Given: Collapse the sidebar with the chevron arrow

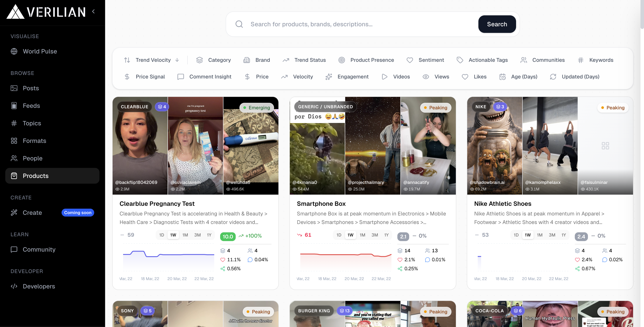Looking at the screenshot, I should tap(94, 12).
